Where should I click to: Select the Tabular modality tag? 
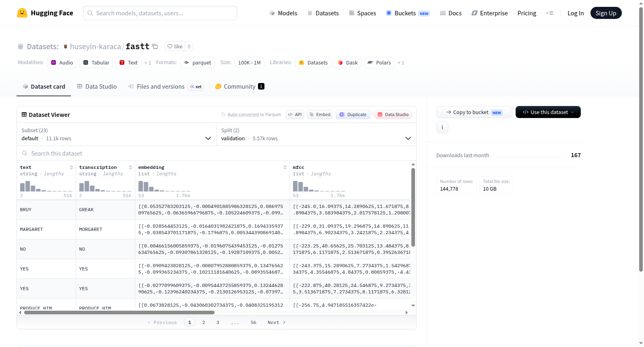(96, 62)
